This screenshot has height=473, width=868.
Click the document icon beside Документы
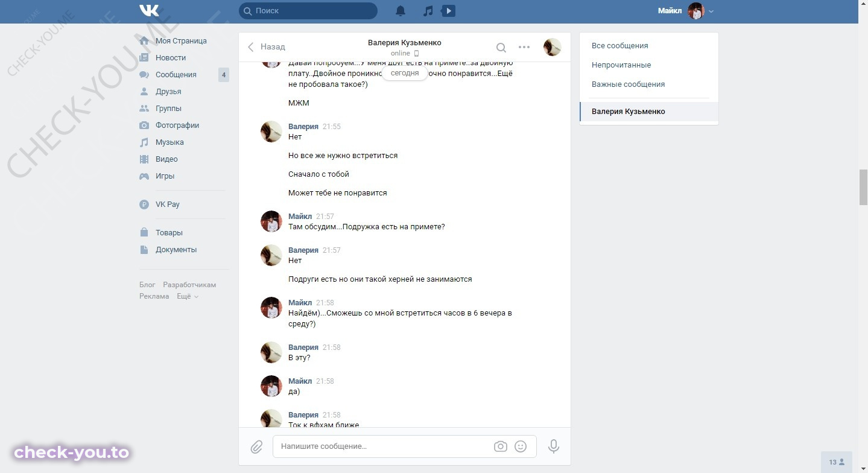pos(144,250)
